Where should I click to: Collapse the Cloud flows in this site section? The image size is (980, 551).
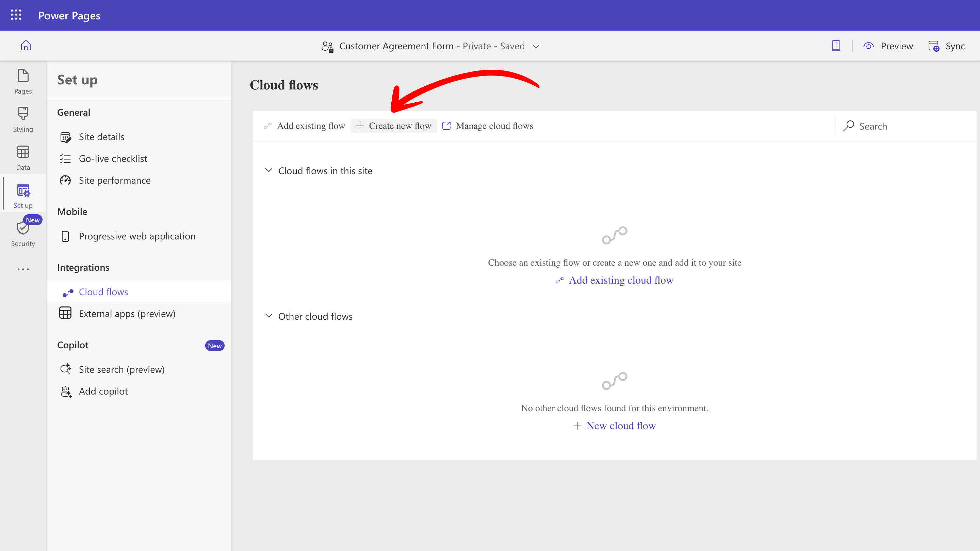coord(268,170)
